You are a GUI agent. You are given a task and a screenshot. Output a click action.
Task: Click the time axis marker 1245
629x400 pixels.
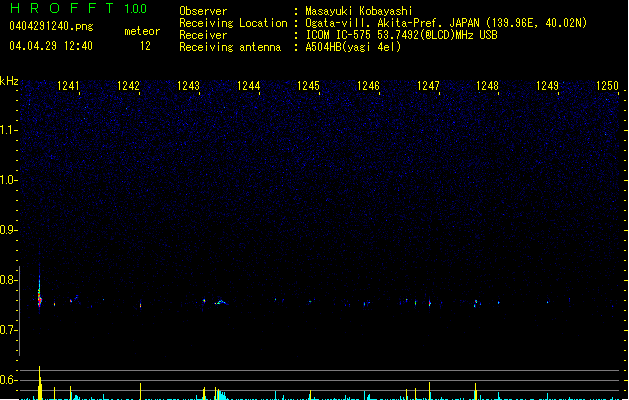308,86
